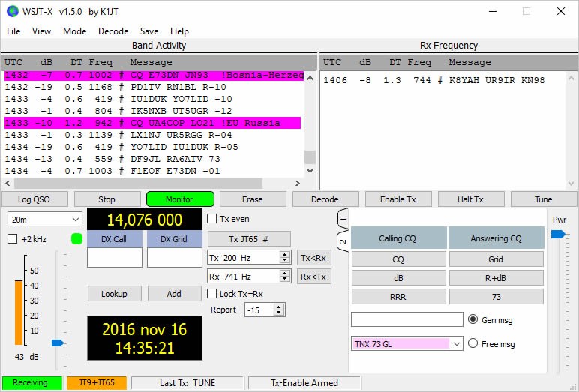Image resolution: width=579 pixels, height=392 pixels.
Task: Click the Lookup button
Action: 115,294
